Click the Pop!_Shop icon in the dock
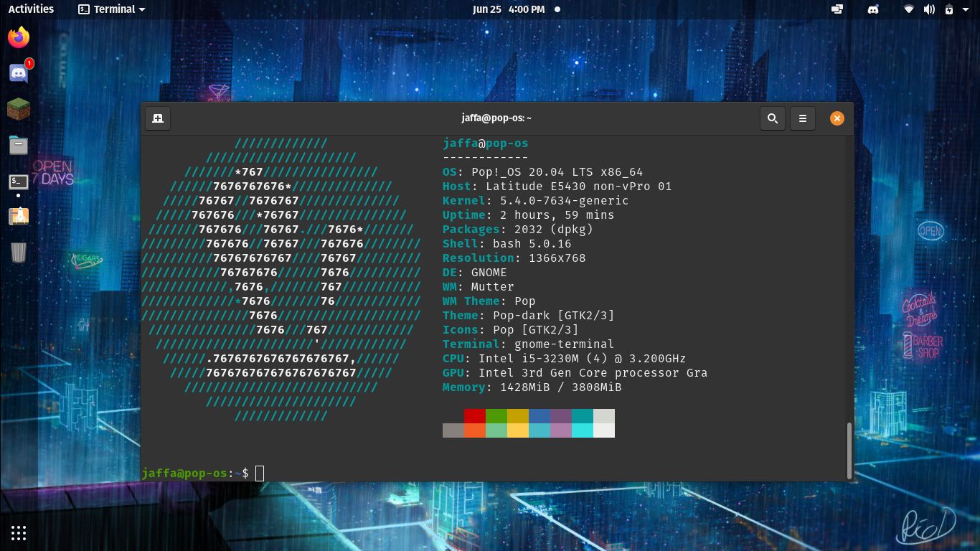 (18, 216)
